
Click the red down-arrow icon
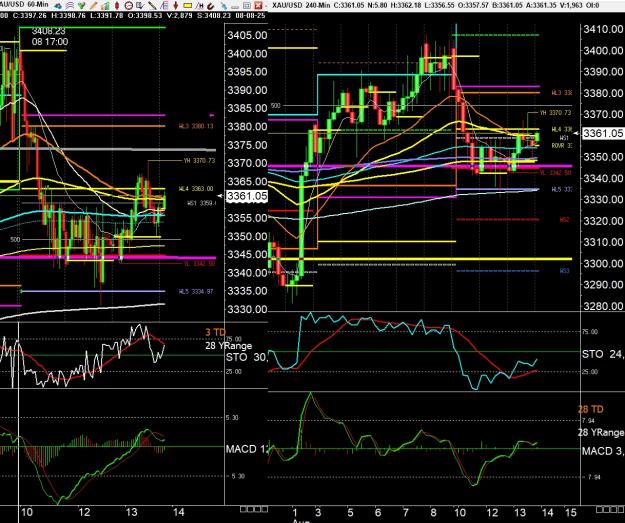pyautogui.click(x=175, y=6)
